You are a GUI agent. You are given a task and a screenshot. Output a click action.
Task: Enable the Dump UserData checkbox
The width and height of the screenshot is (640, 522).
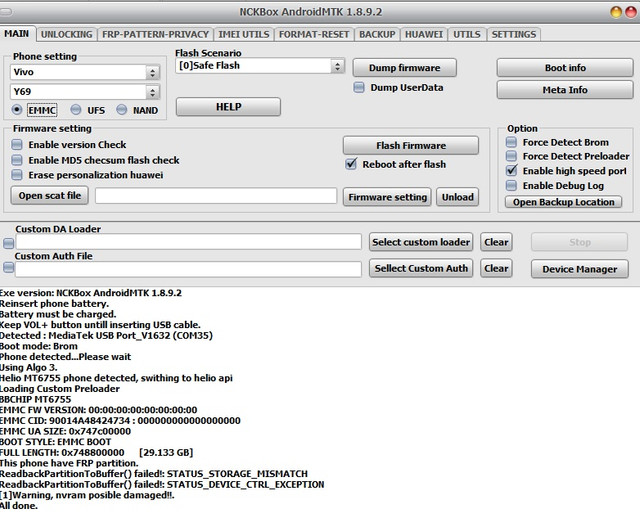(359, 88)
